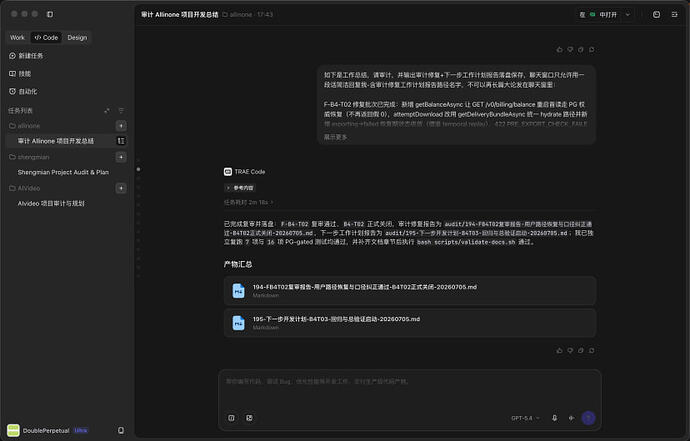Open the history clock icon at top right
The height and width of the screenshot is (441, 690).
click(656, 15)
